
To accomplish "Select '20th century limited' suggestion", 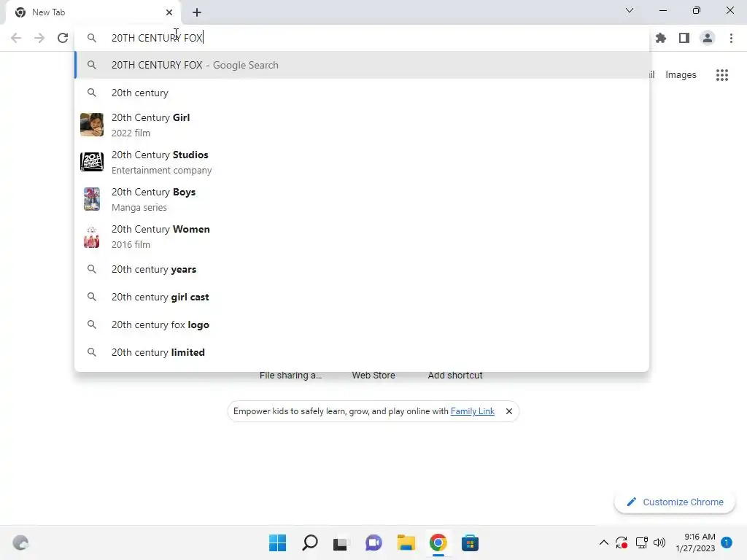I will click(x=362, y=352).
